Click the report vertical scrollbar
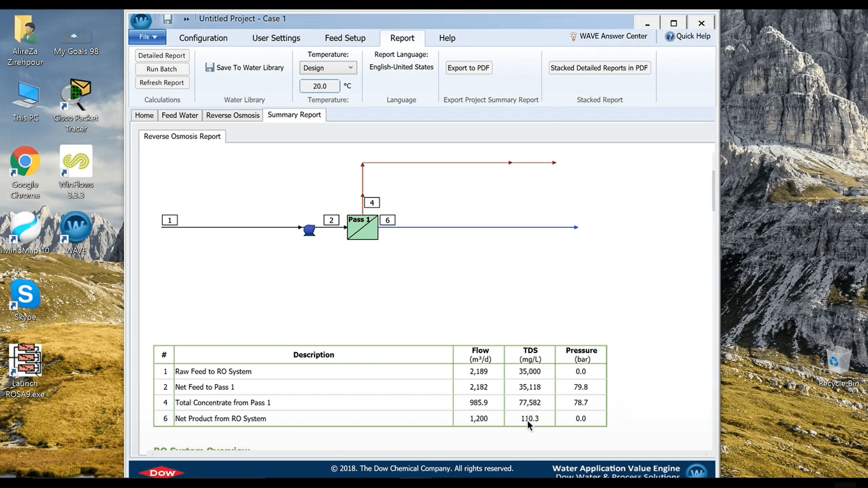The width and height of the screenshot is (868, 488). (713, 190)
